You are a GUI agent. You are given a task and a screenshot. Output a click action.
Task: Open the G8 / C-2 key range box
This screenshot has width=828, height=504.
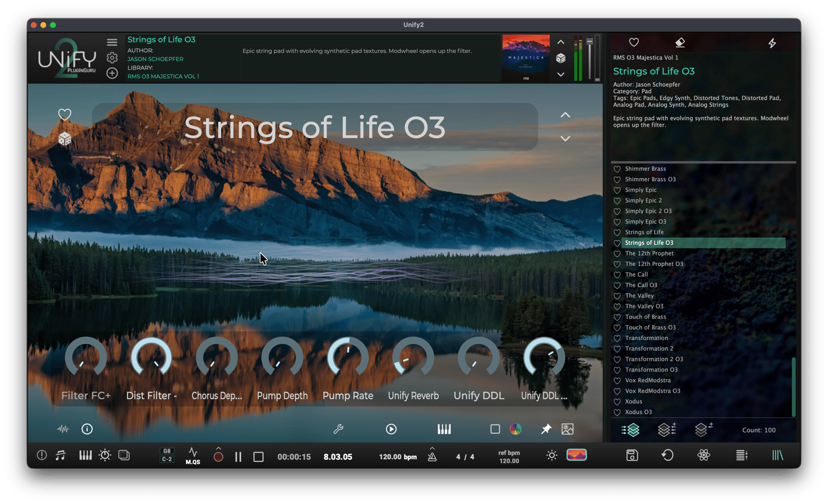pyautogui.click(x=167, y=455)
